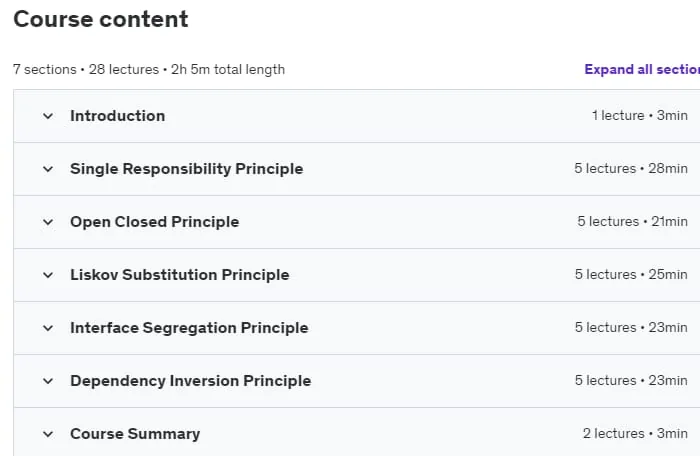The height and width of the screenshot is (456, 700).
Task: Click the '5 lectures • 28min' label
Action: click(x=631, y=168)
